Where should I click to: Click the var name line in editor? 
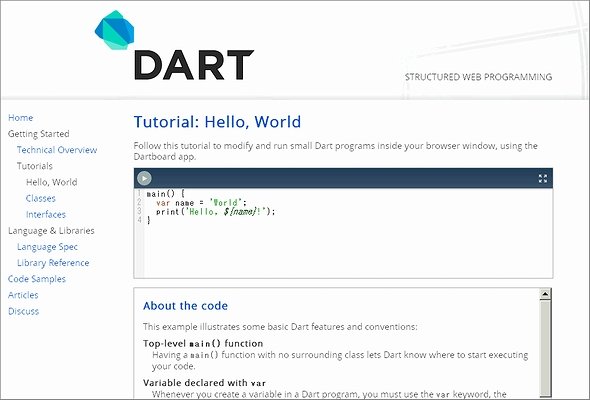[x=201, y=203]
